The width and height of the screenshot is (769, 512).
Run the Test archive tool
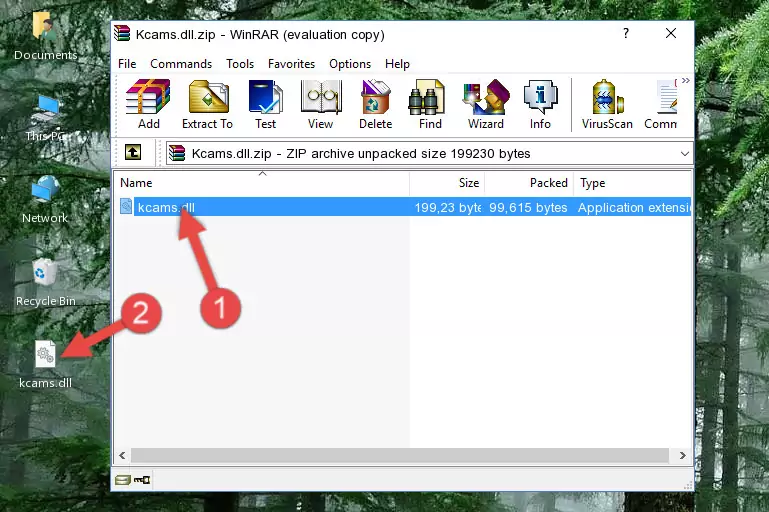coord(265,104)
